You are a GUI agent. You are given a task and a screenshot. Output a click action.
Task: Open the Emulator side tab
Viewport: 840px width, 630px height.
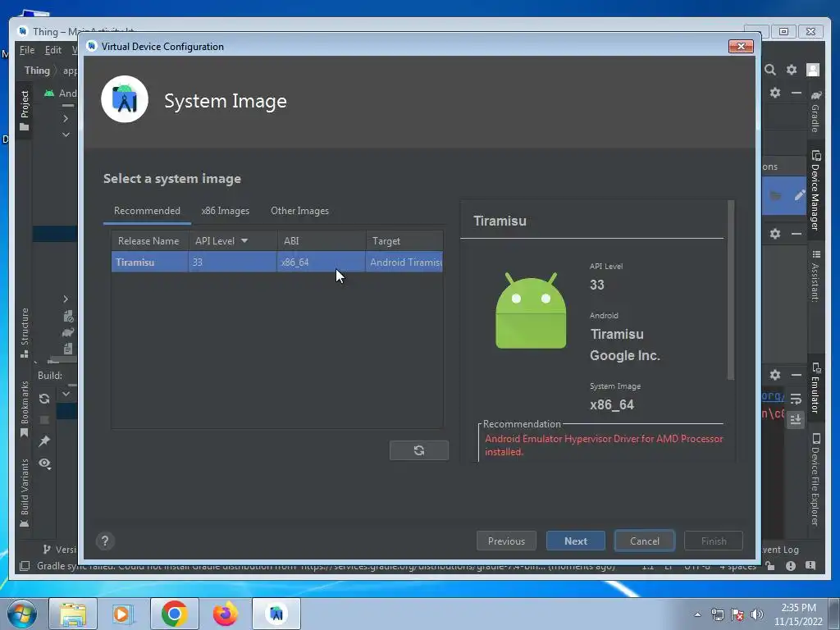pos(815,388)
